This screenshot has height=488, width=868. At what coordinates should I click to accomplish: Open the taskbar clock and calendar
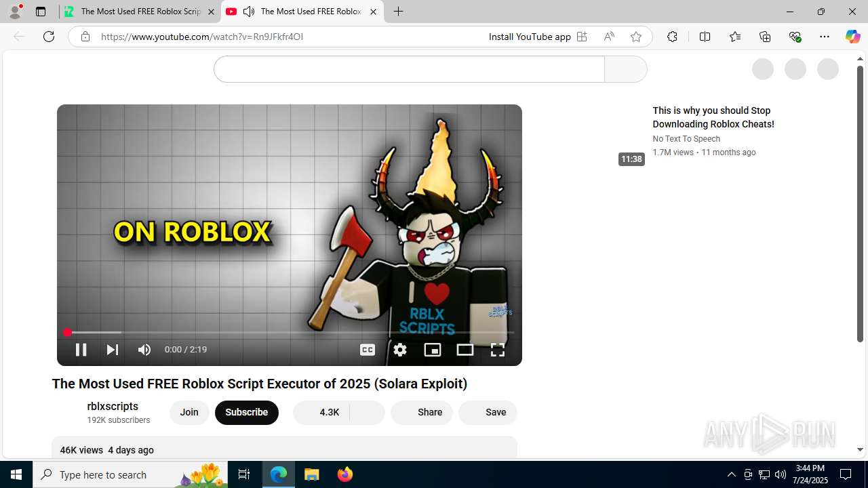point(810,474)
